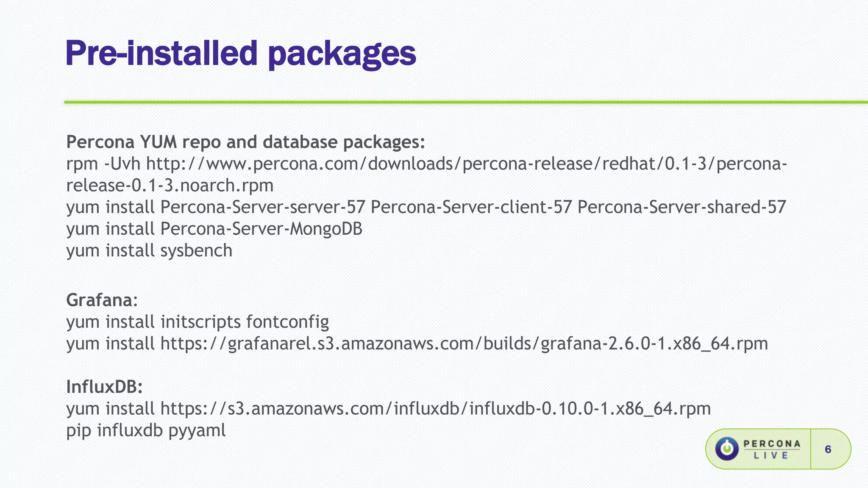
Task: Click the InfluxDB section heading
Action: [x=104, y=386]
